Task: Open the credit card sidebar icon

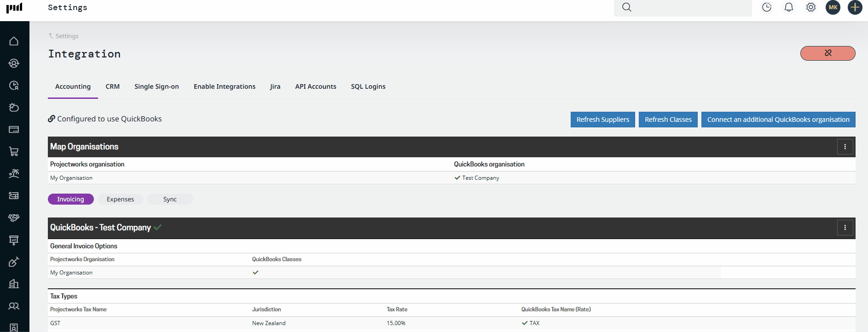Action: coord(14,130)
